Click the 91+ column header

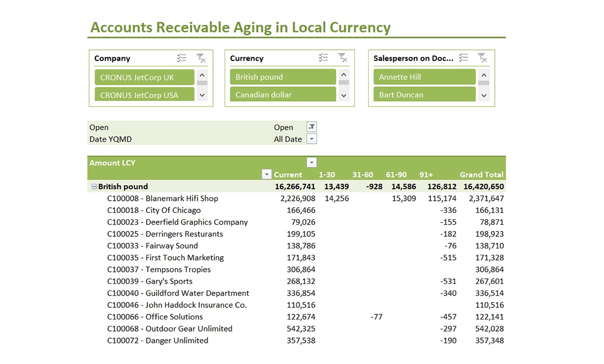[x=426, y=174]
